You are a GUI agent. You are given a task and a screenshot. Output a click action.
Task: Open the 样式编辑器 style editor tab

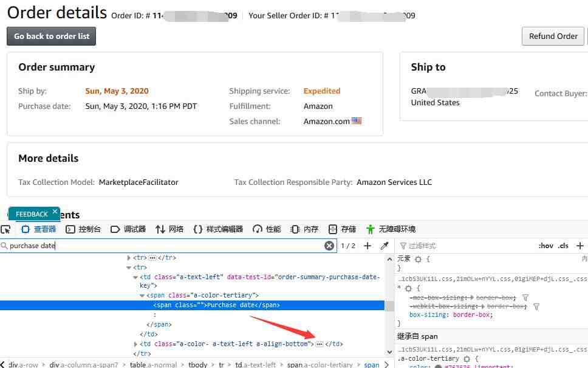[x=218, y=229]
